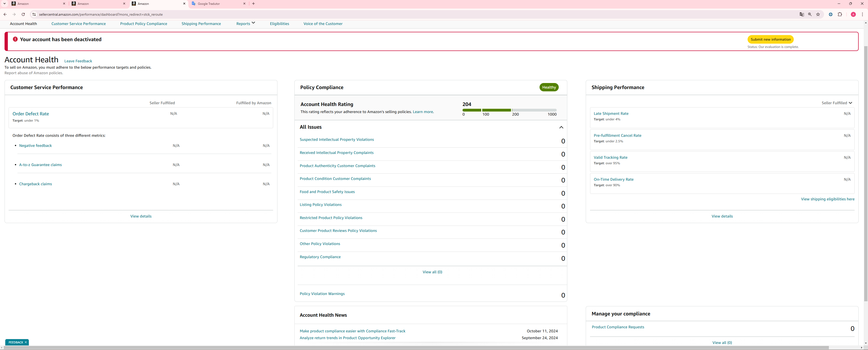Reload the page with refresh icon
The width and height of the screenshot is (868, 350).
tap(23, 14)
